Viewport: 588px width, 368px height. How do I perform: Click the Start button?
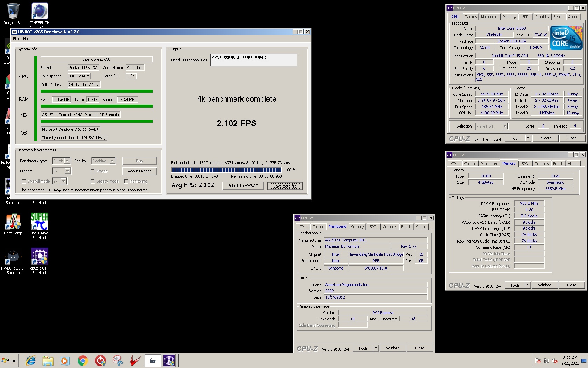click(x=10, y=361)
